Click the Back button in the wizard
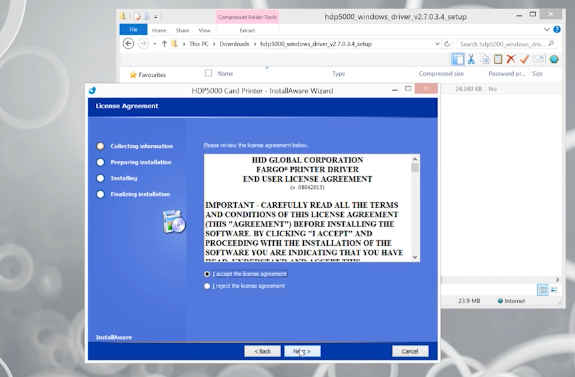Screen dimensions: 575x377 263,351
